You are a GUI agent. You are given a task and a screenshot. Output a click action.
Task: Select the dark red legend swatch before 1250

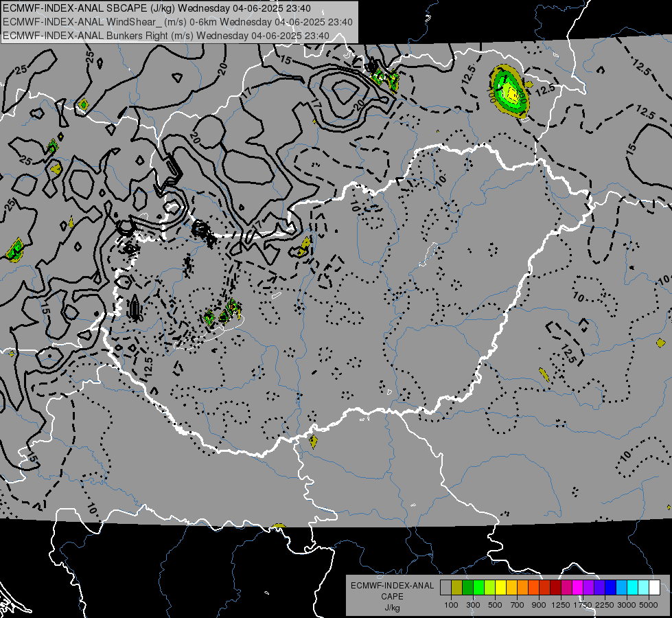point(555,588)
